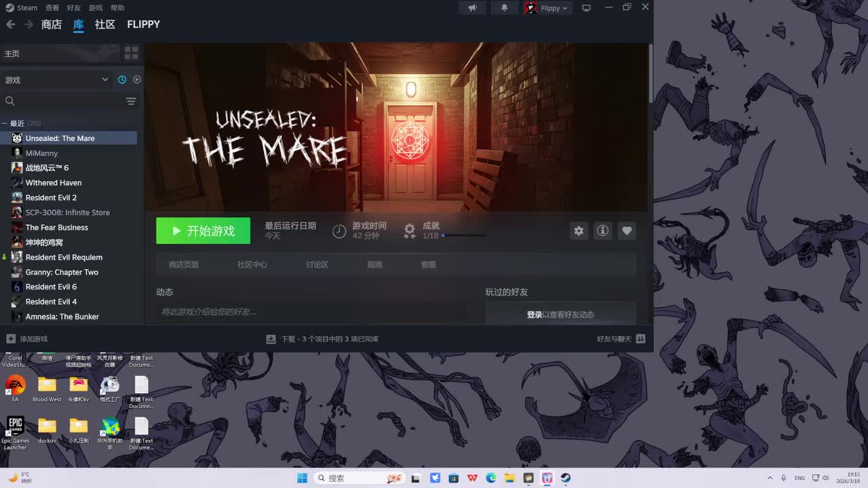
Task: Collapse the 最近 games section
Action: [x=5, y=123]
